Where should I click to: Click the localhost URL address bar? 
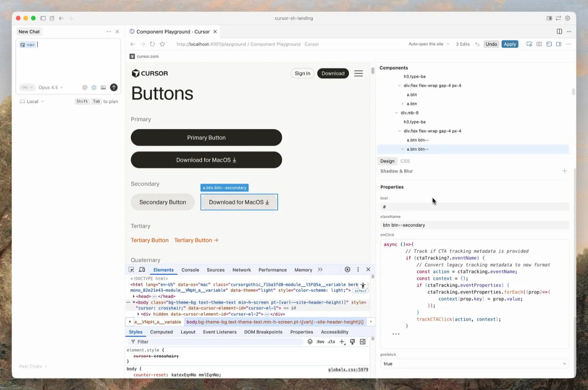point(247,44)
